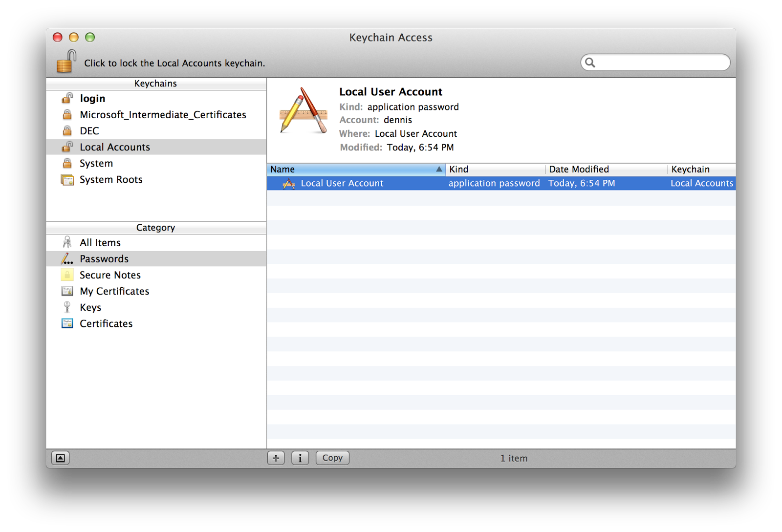The width and height of the screenshot is (782, 532).
Task: Click the System keychain padlock icon
Action: click(x=67, y=163)
